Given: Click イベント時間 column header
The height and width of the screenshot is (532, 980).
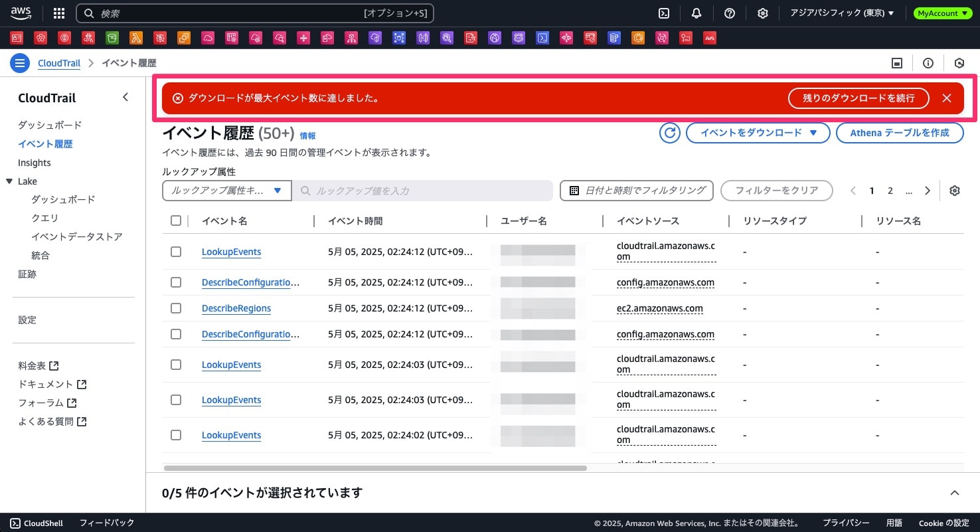Looking at the screenshot, I should [x=355, y=221].
